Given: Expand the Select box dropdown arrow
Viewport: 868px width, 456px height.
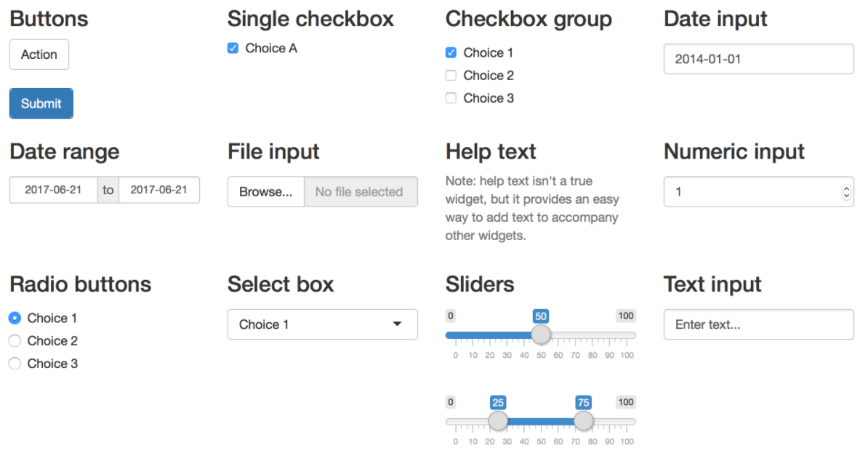Looking at the screenshot, I should pyautogui.click(x=397, y=324).
